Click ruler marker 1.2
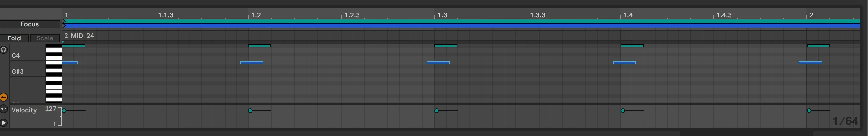 256,15
